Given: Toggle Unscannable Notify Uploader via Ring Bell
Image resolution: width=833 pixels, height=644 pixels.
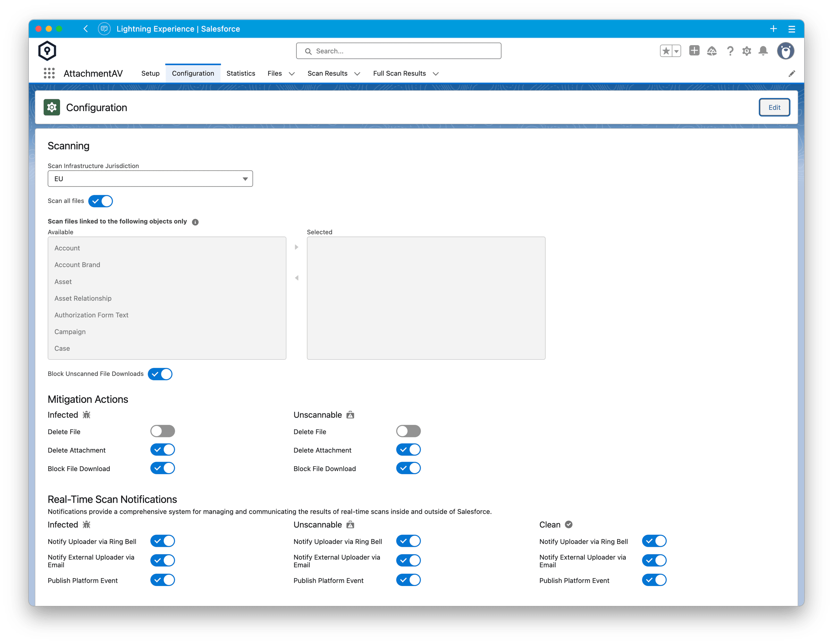Looking at the screenshot, I should (409, 541).
